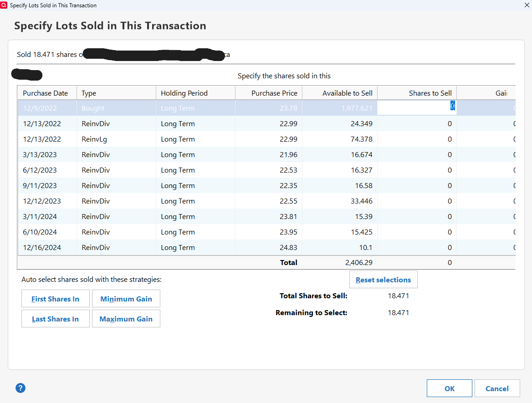Click the Available to Sell column header
This screenshot has width=532, height=403.
click(347, 93)
